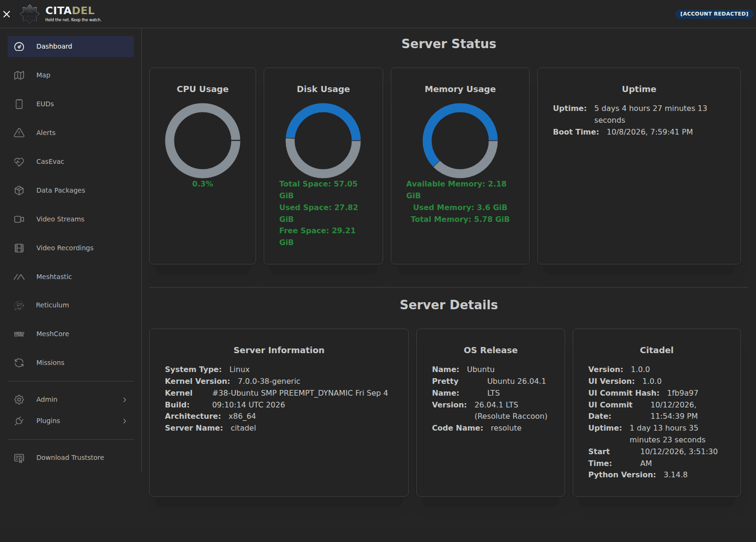756x542 pixels.
Task: Click the Memory Usage donut chart
Action: coord(460,141)
